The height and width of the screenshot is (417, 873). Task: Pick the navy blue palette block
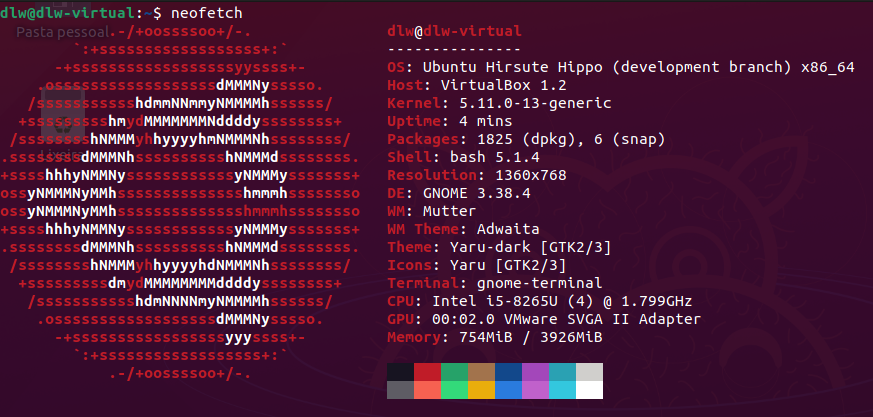[508, 372]
